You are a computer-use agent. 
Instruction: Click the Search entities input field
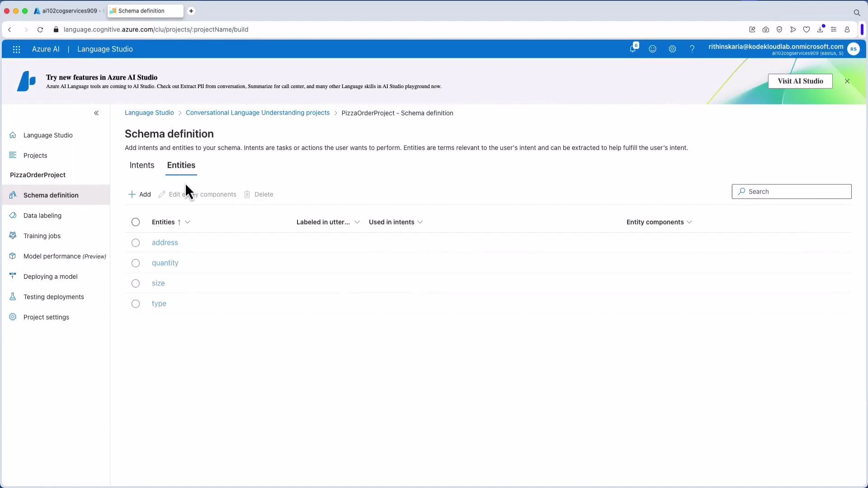791,191
